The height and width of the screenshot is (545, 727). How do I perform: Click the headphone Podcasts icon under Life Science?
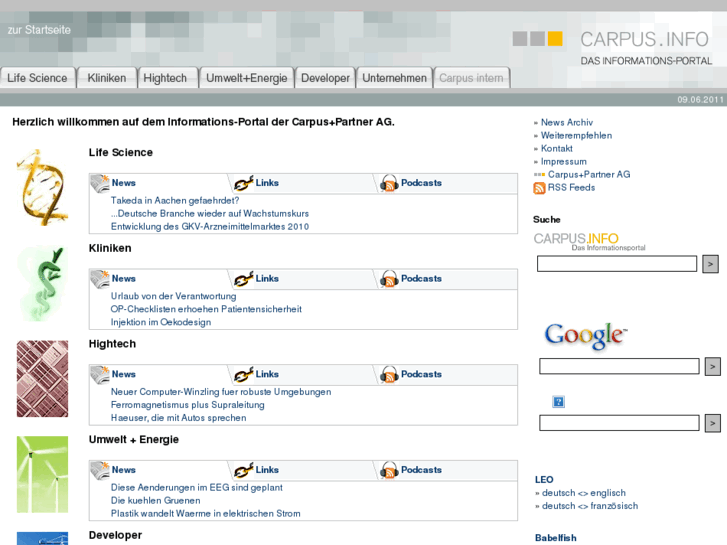point(389,183)
